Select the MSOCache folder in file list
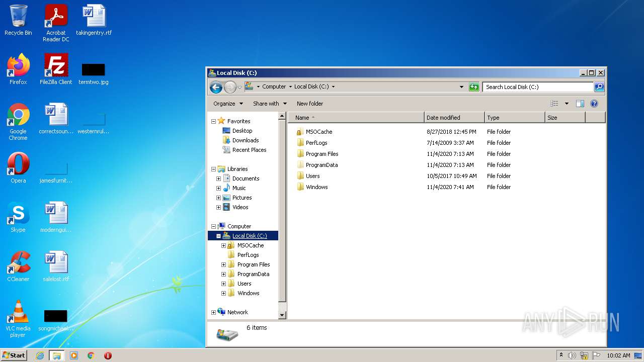Viewport: 644px width, 362px height. click(319, 132)
